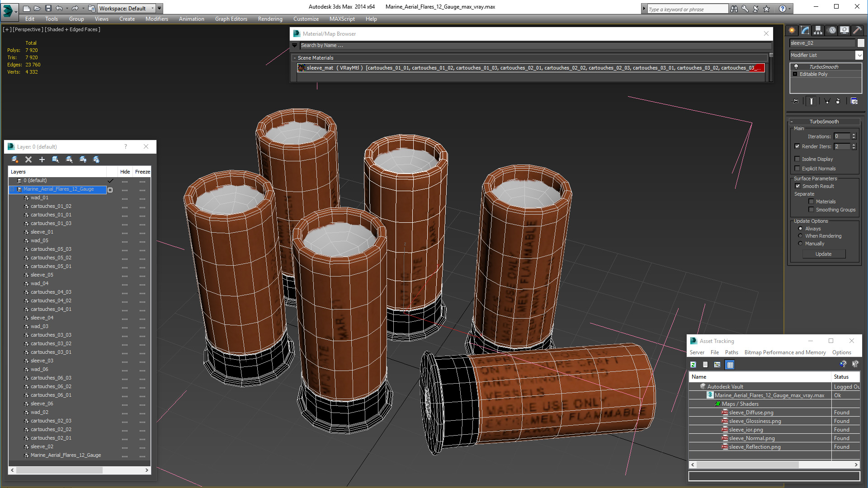Expand the Editable Poly plus sign in stack
This screenshot has height=488, width=868.
(795, 74)
